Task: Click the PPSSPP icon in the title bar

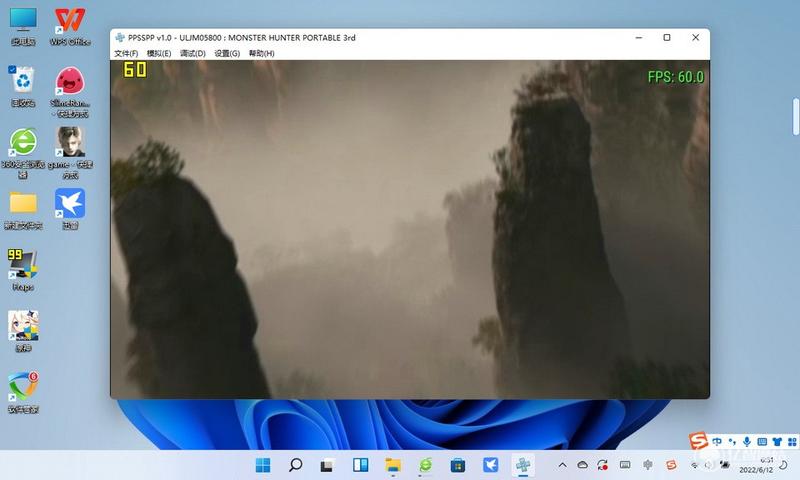Action: [x=120, y=37]
